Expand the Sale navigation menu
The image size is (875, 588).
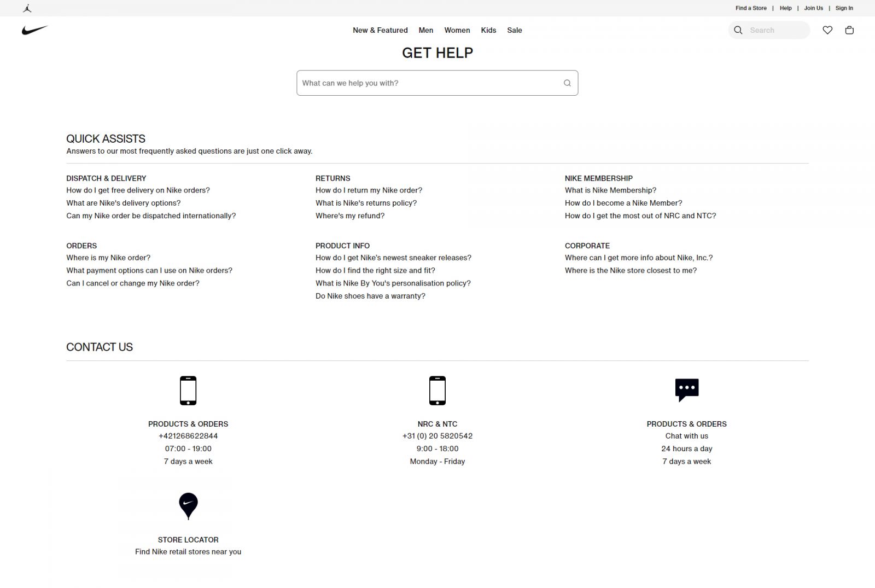tap(515, 30)
